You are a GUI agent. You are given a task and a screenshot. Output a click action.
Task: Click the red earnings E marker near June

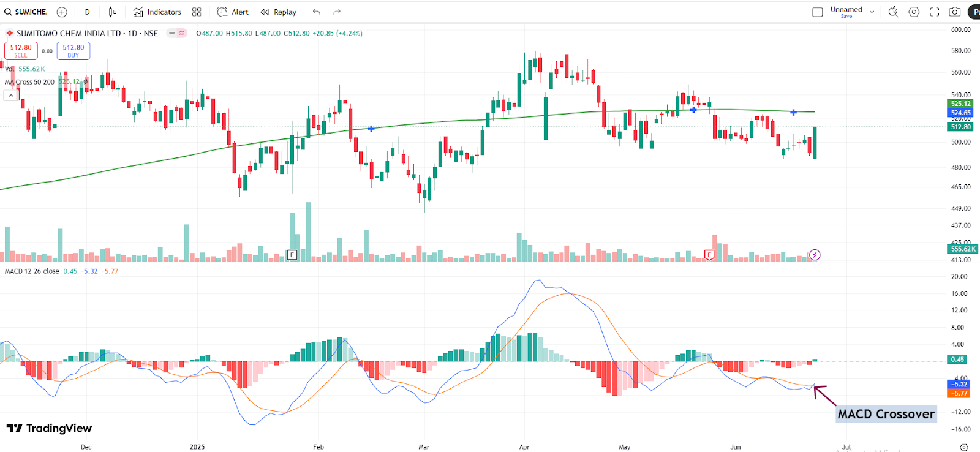[709, 255]
